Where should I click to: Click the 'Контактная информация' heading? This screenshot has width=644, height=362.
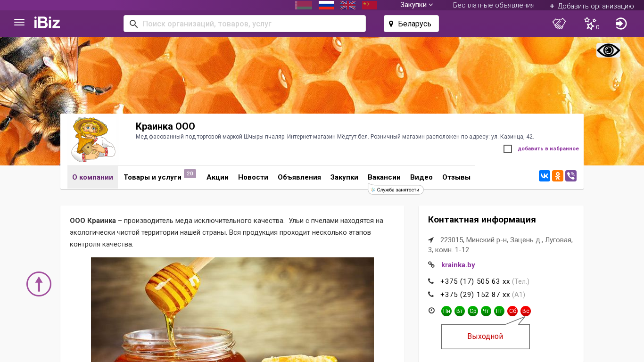click(x=482, y=220)
